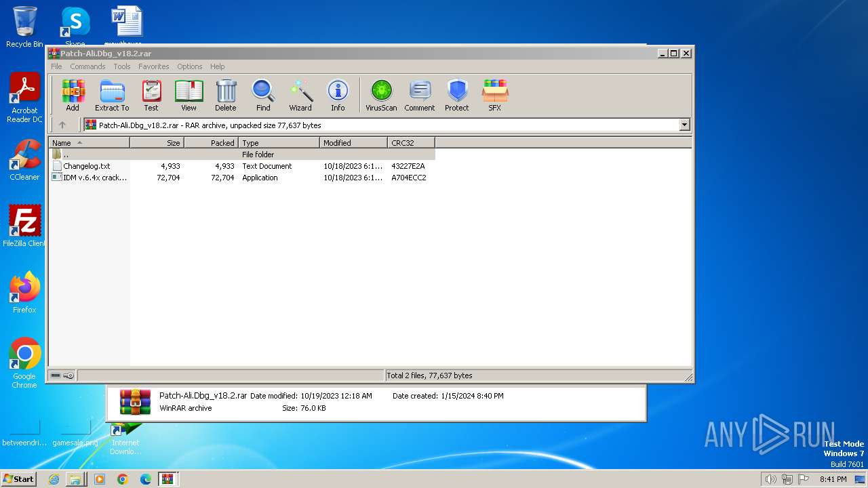The width and height of the screenshot is (868, 488).
Task: Select the parent folder '..' row
Action: [241, 155]
